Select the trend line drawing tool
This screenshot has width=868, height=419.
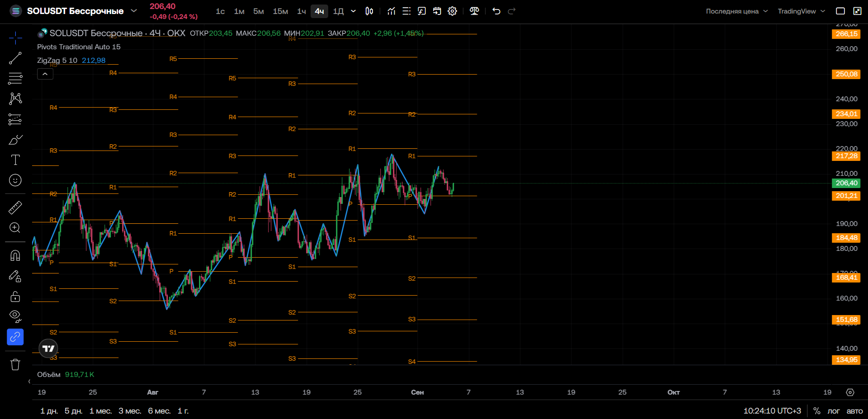(15, 58)
